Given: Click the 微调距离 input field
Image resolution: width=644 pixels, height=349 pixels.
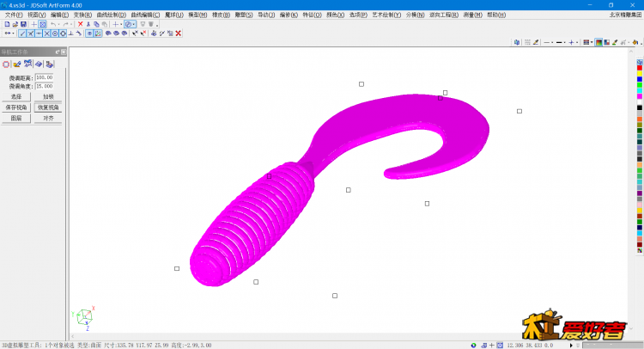Looking at the screenshot, I should tap(45, 78).
